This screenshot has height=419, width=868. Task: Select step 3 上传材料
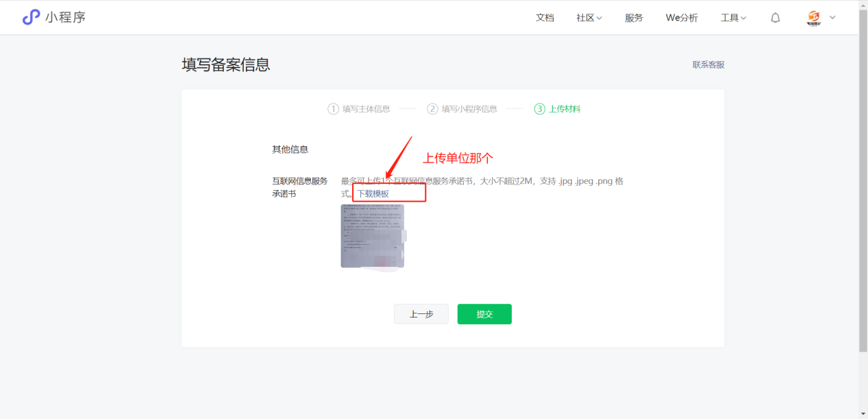[558, 108]
